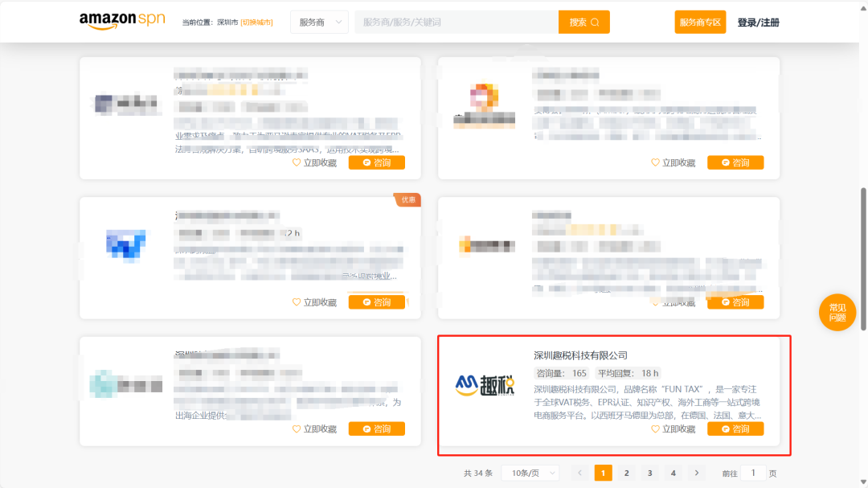Open the floating 常见问题 bubble
This screenshot has height=488, width=868.
pyautogui.click(x=837, y=313)
